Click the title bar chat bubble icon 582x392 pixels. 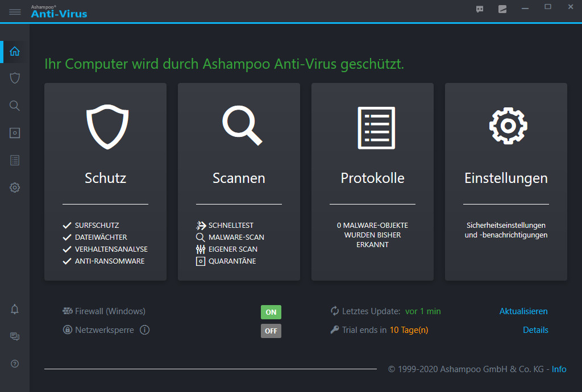click(x=480, y=9)
